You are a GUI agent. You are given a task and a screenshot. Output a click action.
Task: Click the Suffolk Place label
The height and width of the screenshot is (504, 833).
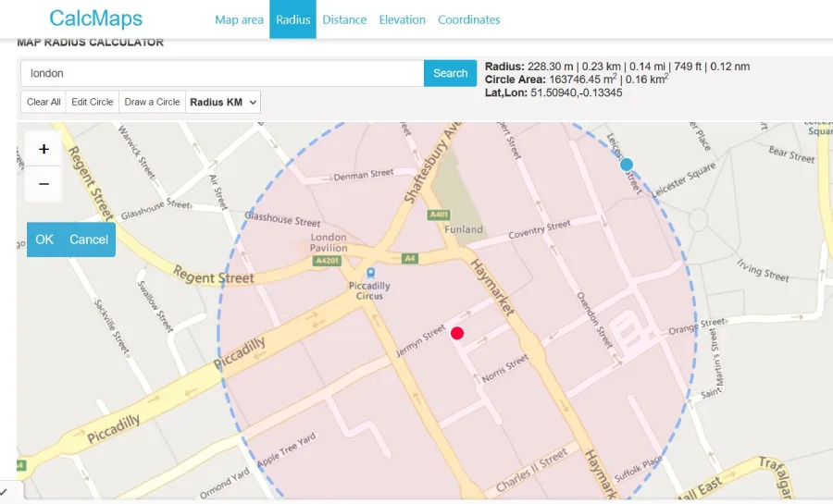click(x=639, y=468)
